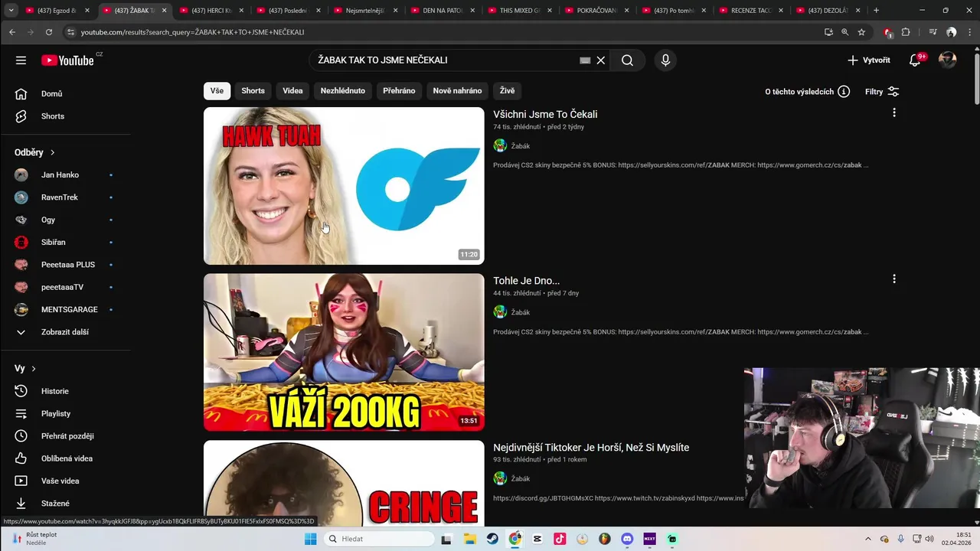Screen dimensions: 980x551
Task: Select the Videa filter chip
Action: pos(292,90)
